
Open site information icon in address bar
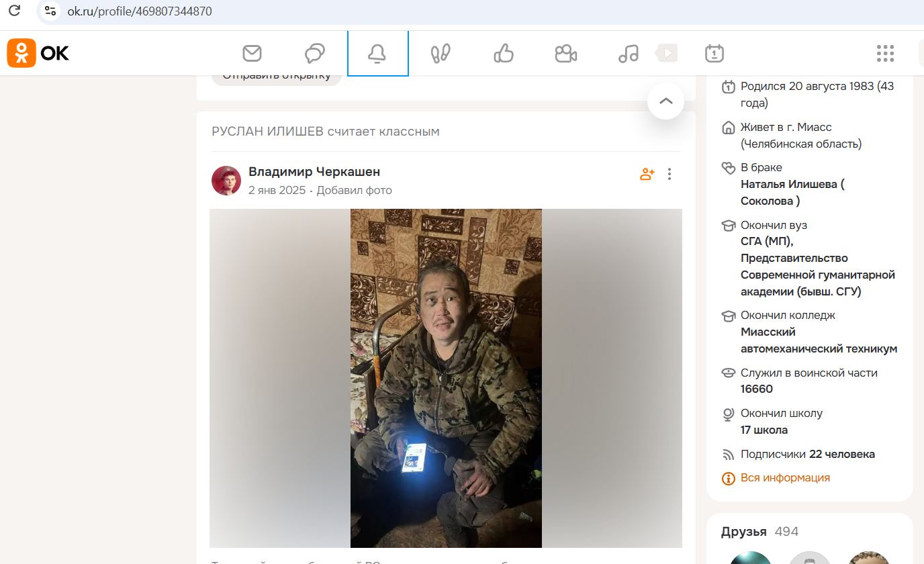50,11
